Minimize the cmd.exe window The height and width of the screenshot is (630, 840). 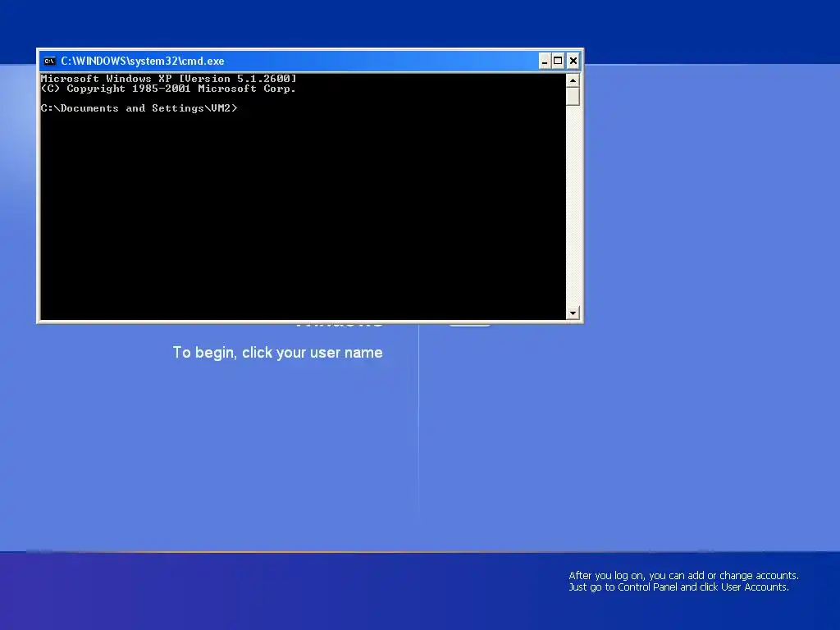tap(545, 61)
